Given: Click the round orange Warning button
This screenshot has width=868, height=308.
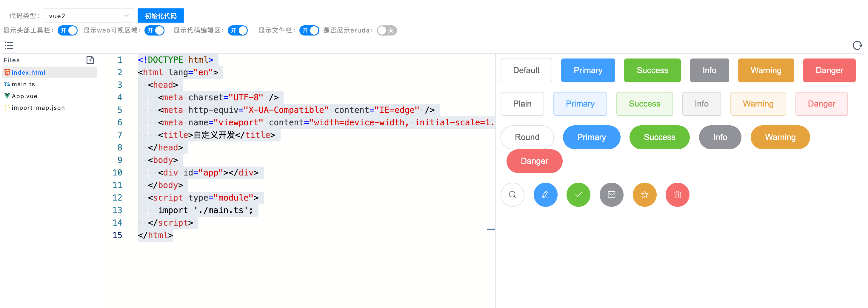Looking at the screenshot, I should coord(780,137).
